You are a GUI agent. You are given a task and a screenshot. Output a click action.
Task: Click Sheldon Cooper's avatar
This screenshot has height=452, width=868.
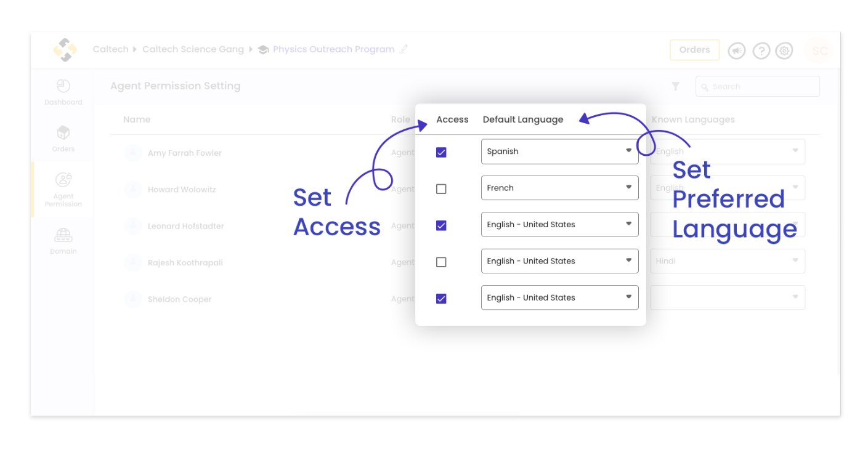click(133, 299)
